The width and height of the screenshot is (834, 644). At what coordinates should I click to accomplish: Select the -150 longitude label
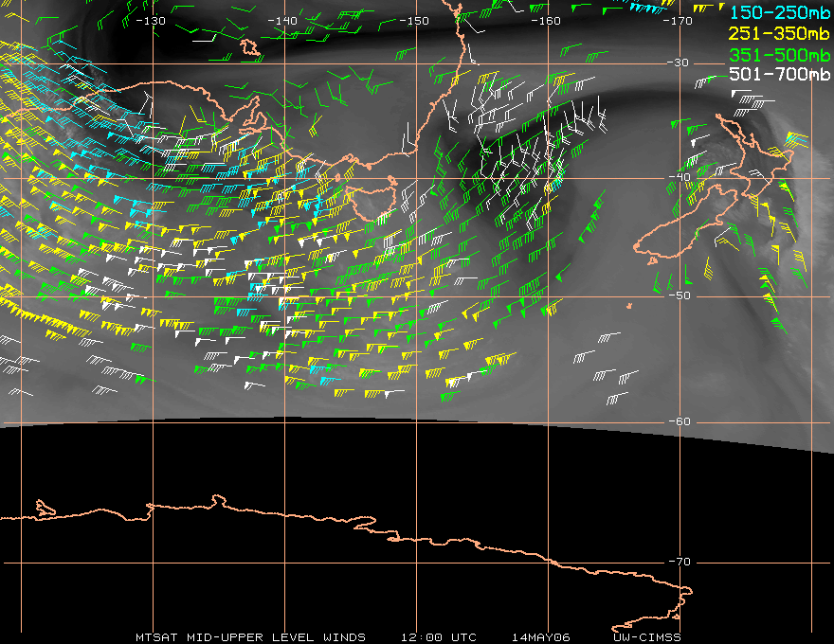414,20
